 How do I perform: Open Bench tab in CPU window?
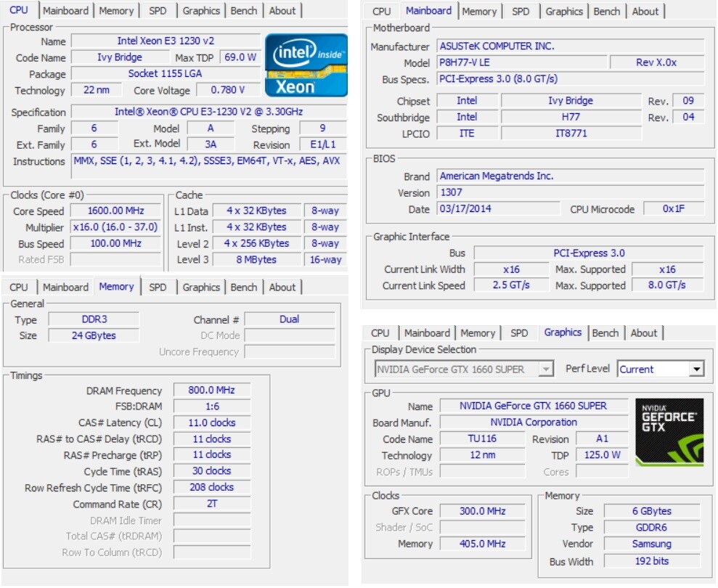244,11
